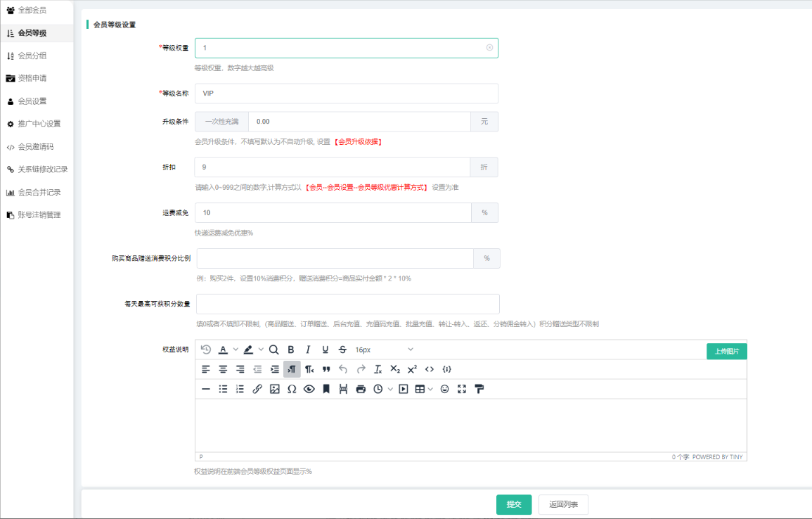The image size is (812, 519).
Task: Toggle bold formatting in the editor
Action: tap(291, 350)
